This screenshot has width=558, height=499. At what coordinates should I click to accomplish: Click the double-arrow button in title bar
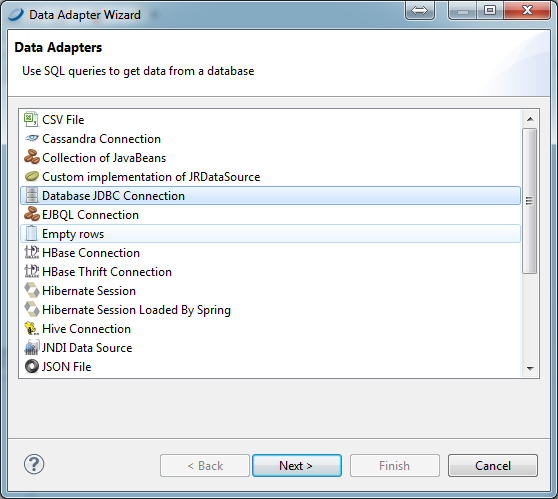pos(420,11)
